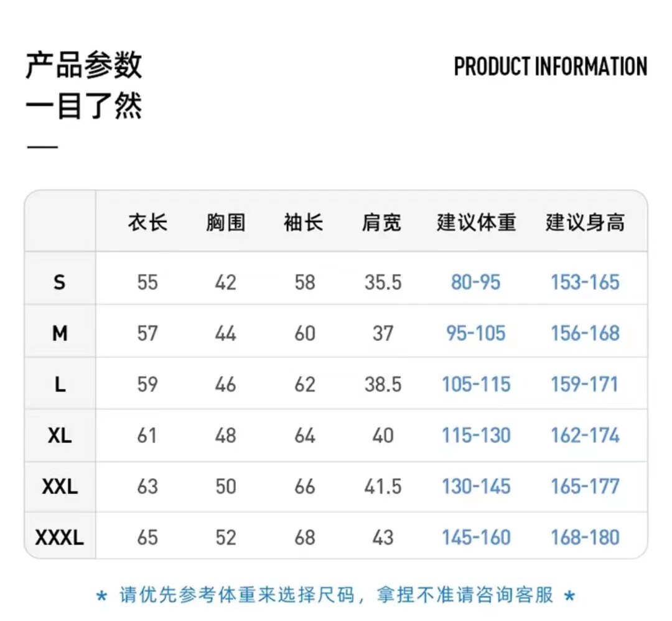Click the blue footnote about choosing size by weight
Viewport: 672px width, 621px height.
pyautogui.click(x=335, y=595)
